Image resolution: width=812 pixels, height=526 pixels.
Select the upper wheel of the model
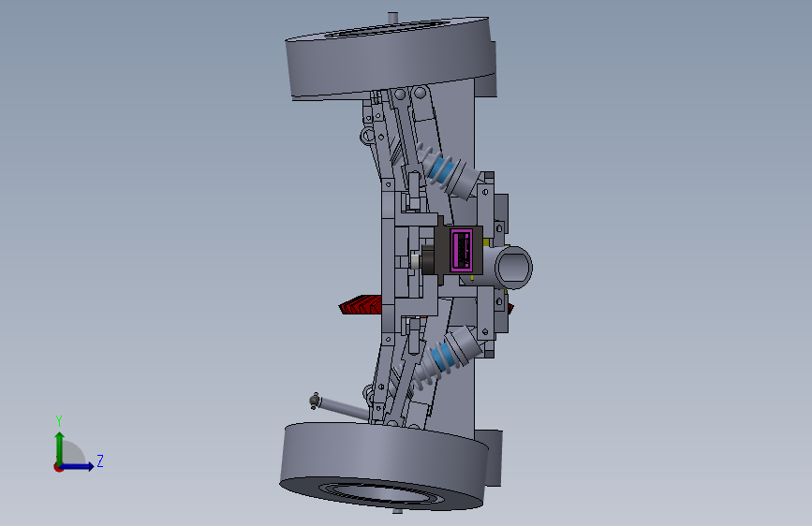click(389, 58)
